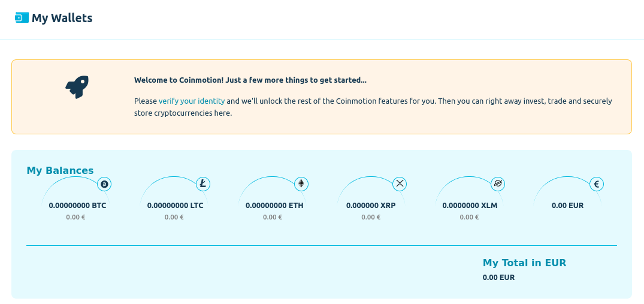Click the 0.00 EUR wallet balance
644x304 pixels.
(567, 206)
